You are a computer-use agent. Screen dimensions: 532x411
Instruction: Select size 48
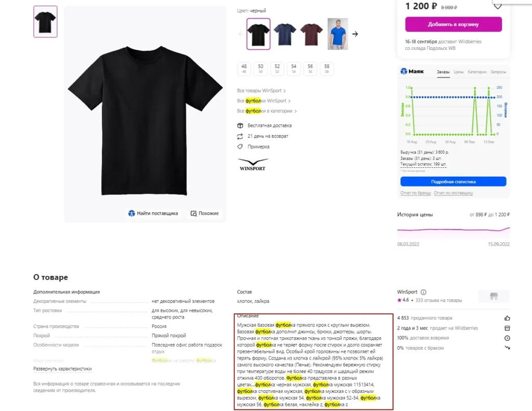coord(244,68)
